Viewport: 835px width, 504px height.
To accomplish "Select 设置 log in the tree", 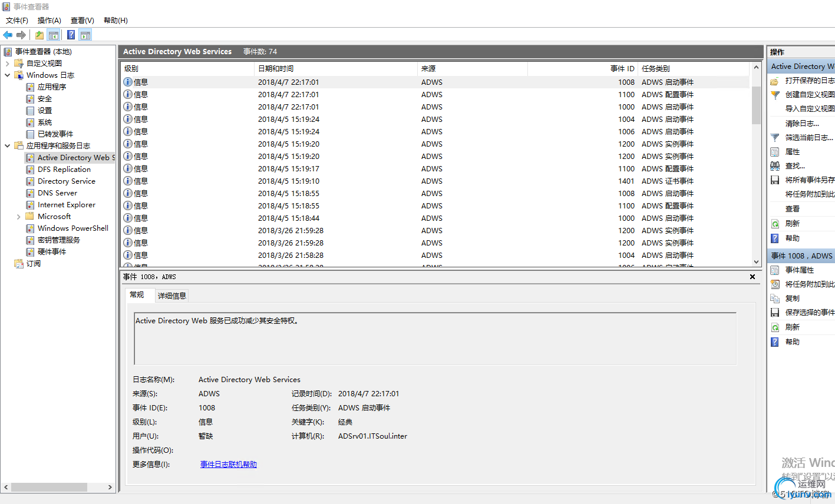I will pyautogui.click(x=45, y=110).
